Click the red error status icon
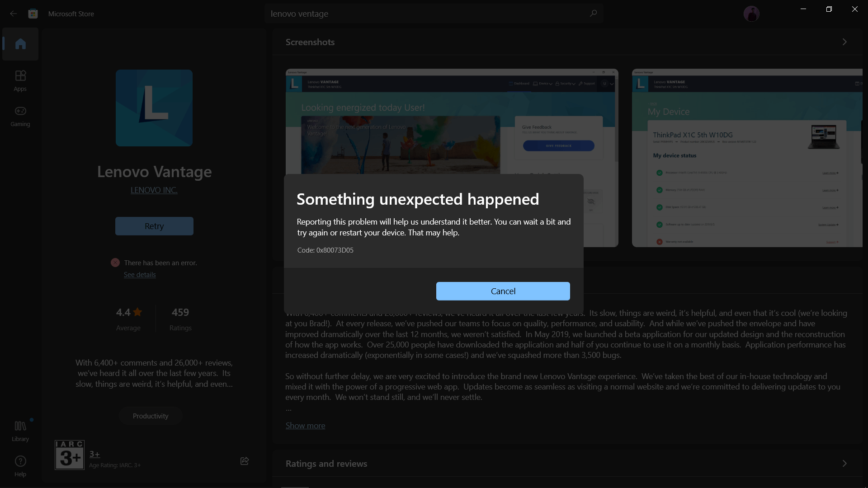868x488 pixels. tap(115, 263)
